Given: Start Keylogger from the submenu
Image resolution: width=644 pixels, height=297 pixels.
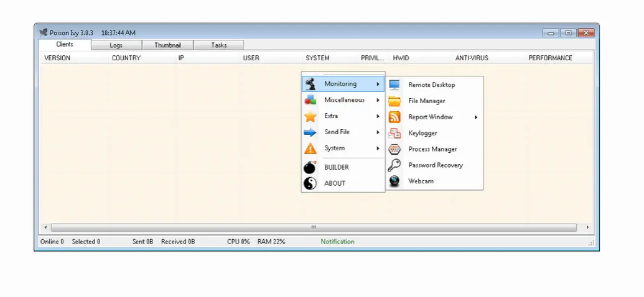Looking at the screenshot, I should pyautogui.click(x=434, y=133).
